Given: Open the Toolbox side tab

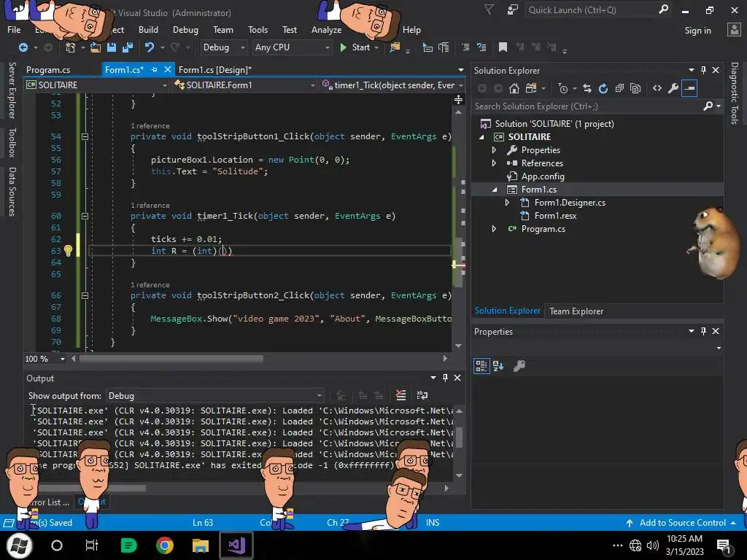Looking at the screenshot, I should [x=12, y=142].
